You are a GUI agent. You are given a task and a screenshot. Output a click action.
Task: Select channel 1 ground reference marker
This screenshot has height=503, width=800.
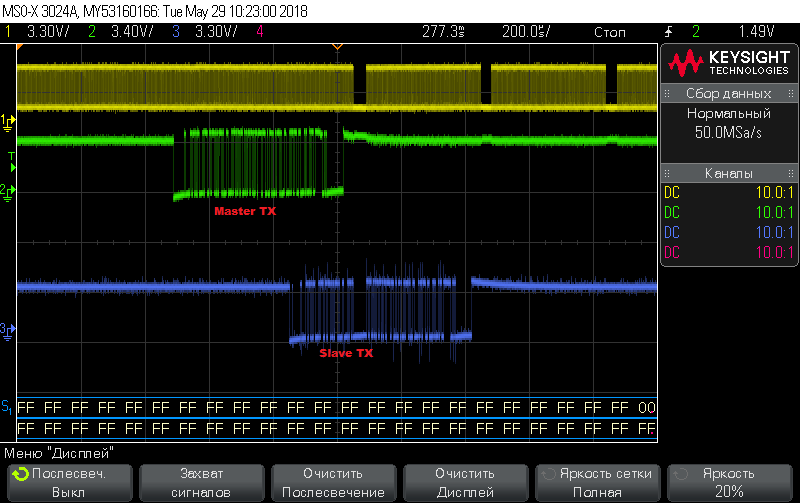tap(8, 121)
